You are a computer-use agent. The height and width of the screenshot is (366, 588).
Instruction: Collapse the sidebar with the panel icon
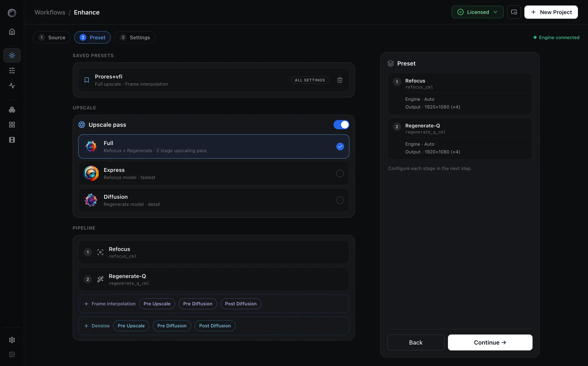coord(12,355)
